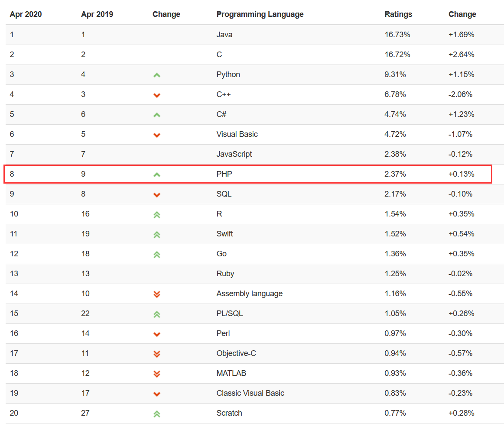Click the red down arrow beside C++
Image resolution: width=504 pixels, height=433 pixels.
(x=157, y=95)
